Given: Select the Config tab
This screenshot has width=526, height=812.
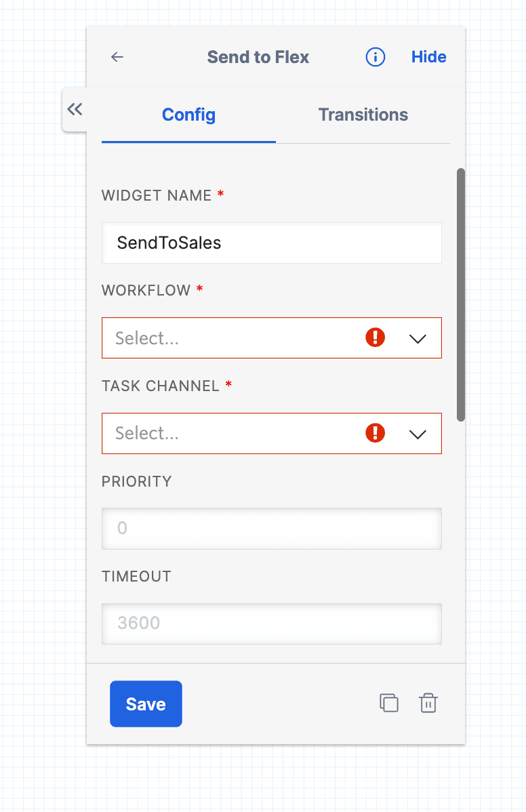Looking at the screenshot, I should [188, 115].
